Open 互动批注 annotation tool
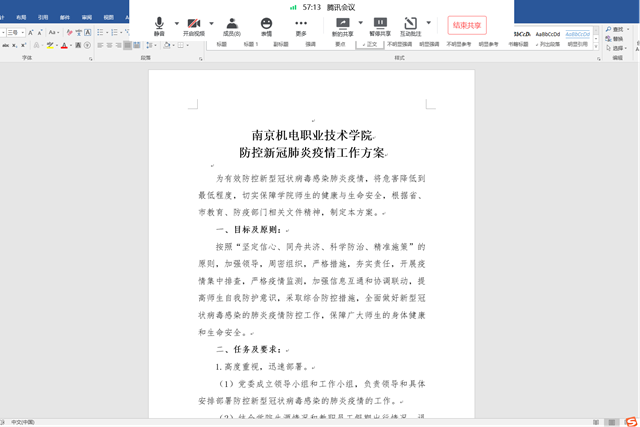This screenshot has width=640, height=427. pos(411,26)
